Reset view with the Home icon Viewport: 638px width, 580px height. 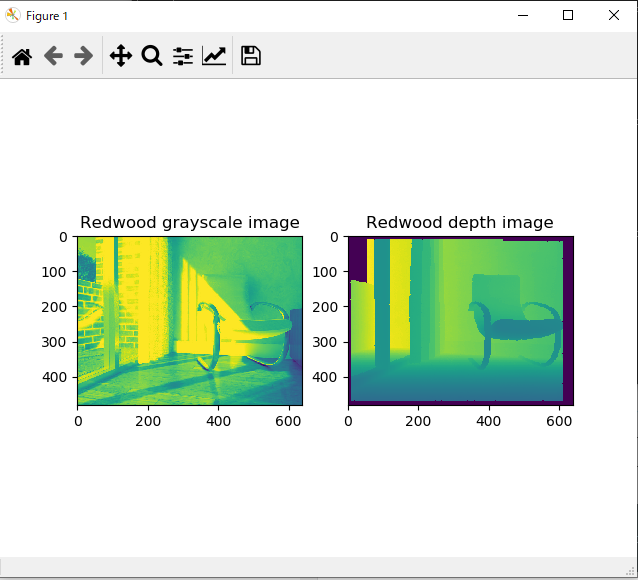point(22,56)
